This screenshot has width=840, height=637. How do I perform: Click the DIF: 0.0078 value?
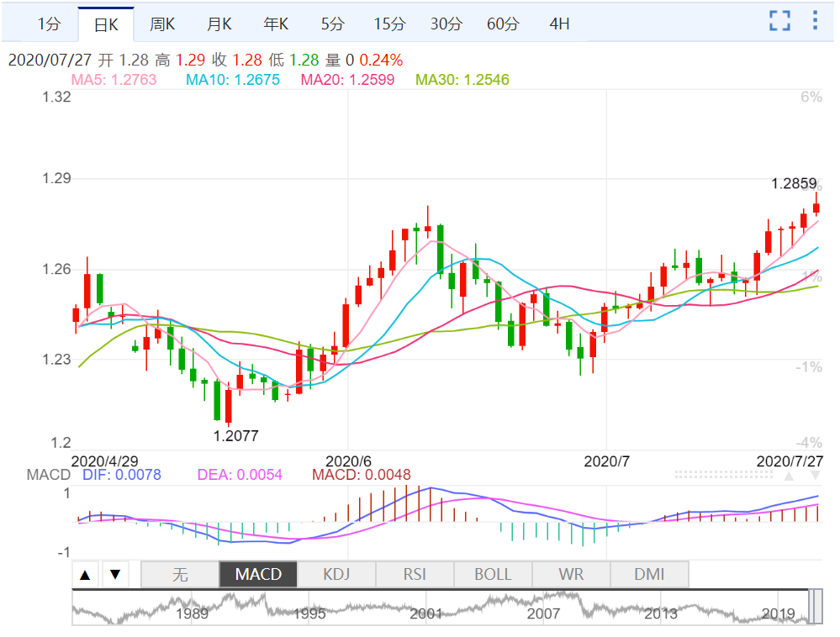[x=122, y=475]
